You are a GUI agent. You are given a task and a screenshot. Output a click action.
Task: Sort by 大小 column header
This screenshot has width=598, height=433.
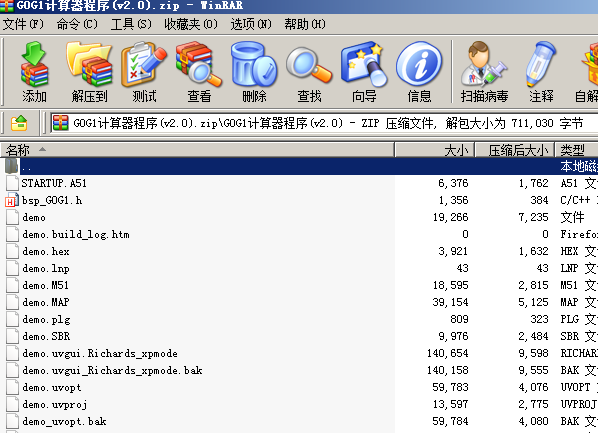434,150
